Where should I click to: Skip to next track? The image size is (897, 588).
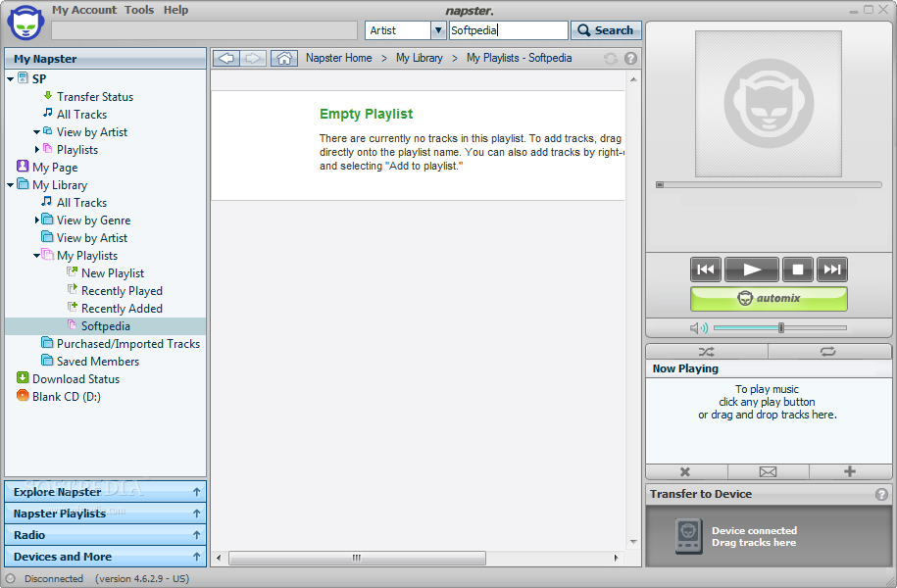tap(831, 269)
